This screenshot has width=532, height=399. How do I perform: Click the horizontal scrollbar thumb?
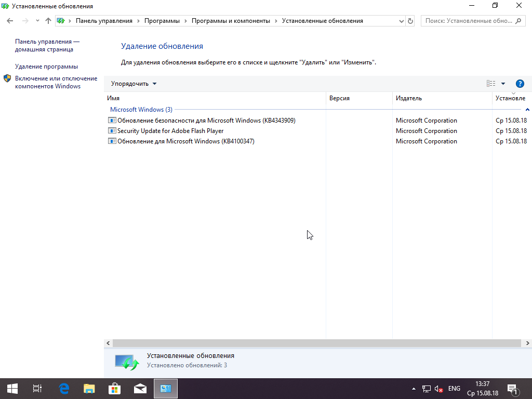tap(316, 343)
